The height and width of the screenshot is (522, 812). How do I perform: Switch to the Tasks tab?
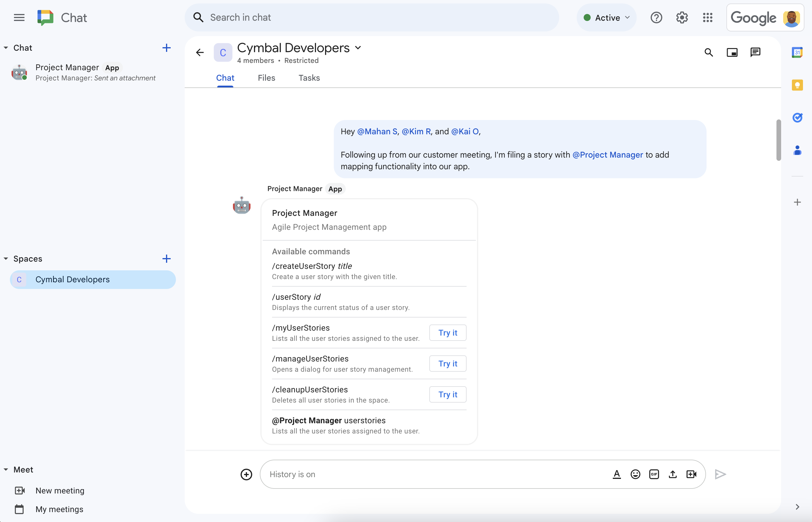coord(309,77)
